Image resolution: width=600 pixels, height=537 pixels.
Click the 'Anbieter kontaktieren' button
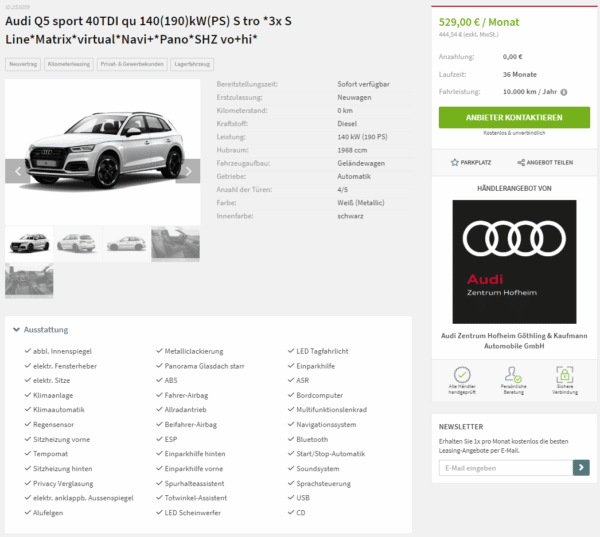(x=514, y=118)
